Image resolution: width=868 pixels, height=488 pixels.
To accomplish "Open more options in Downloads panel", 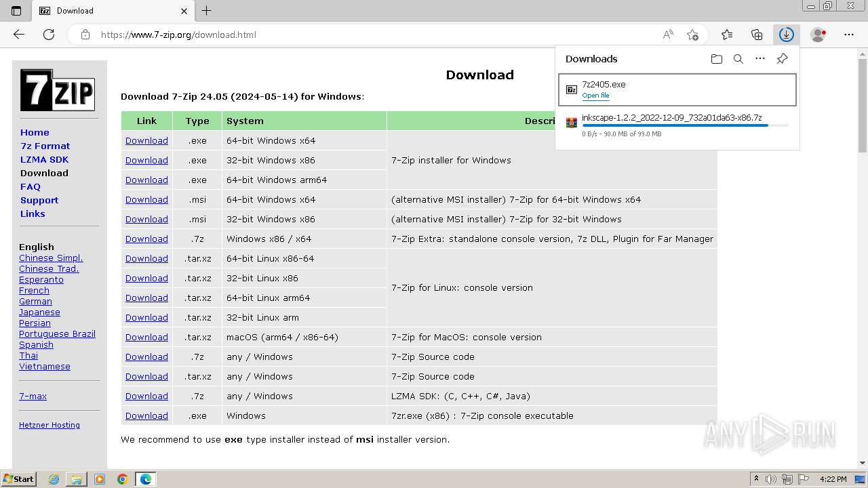I will pos(760,59).
